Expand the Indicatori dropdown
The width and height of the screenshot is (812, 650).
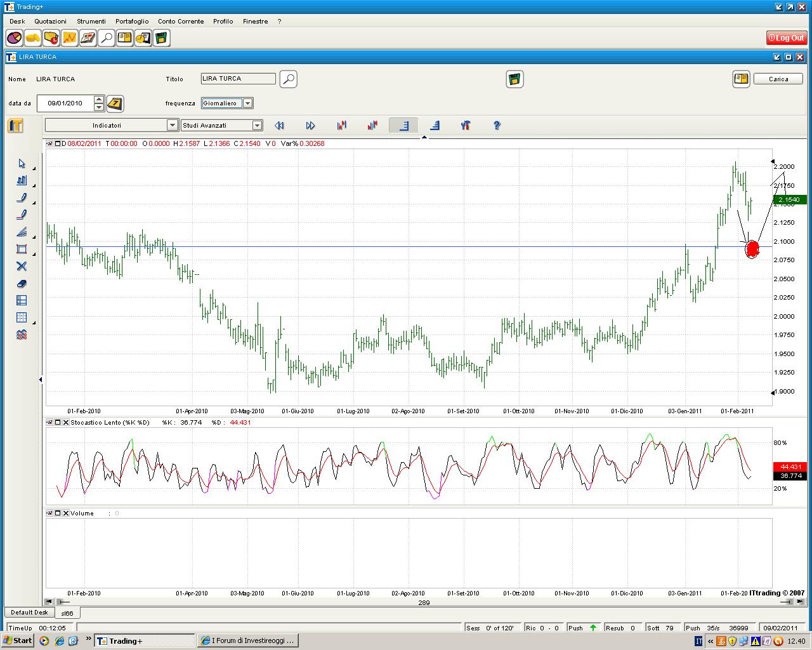tap(172, 126)
